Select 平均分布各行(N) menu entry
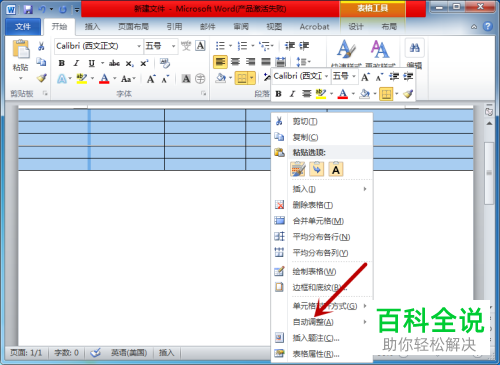The height and width of the screenshot is (365, 500). coord(322,237)
